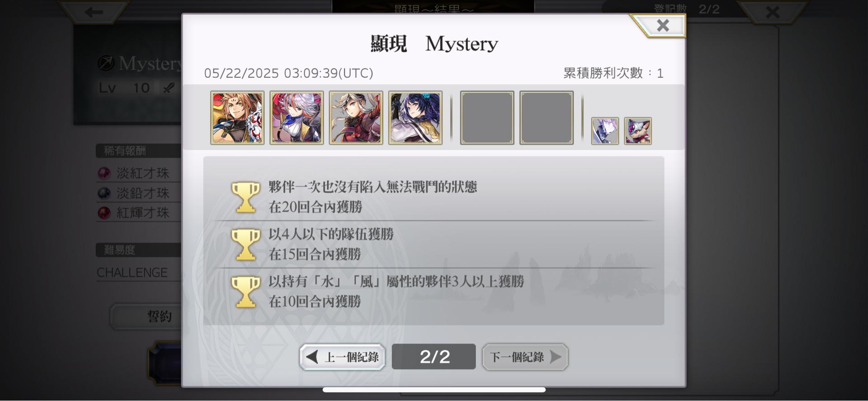Screen dimensions: 868x401
Task: Click the first gold trophy icon
Action: click(x=246, y=197)
